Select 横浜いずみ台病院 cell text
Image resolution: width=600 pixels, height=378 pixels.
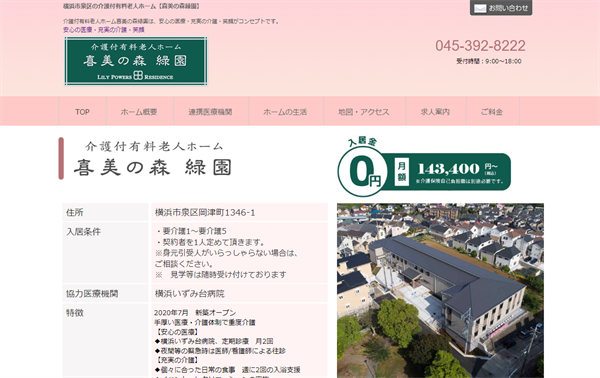point(190,293)
